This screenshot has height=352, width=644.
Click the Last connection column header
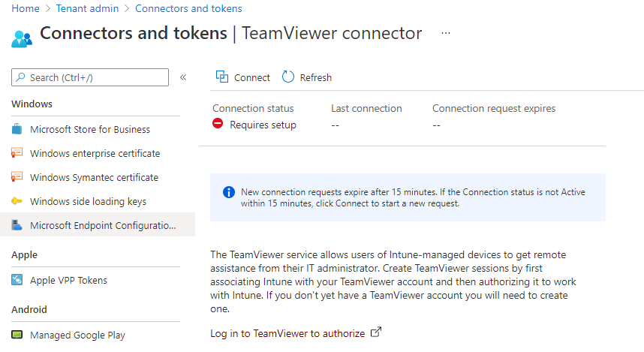point(366,108)
